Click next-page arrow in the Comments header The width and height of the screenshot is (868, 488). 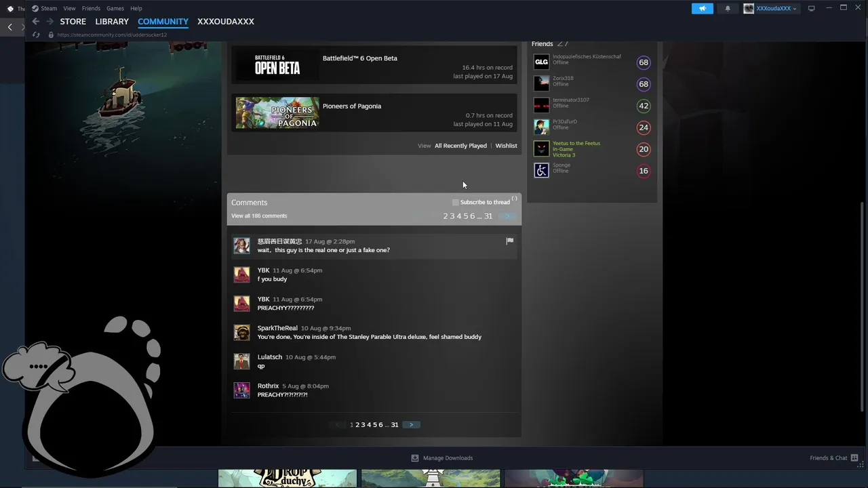click(x=507, y=216)
